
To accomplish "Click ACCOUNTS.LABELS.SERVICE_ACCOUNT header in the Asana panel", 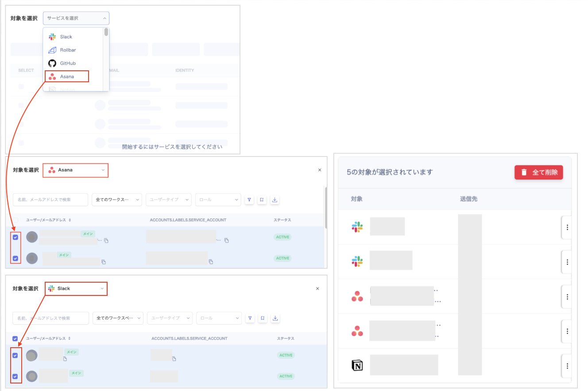I will point(188,220).
